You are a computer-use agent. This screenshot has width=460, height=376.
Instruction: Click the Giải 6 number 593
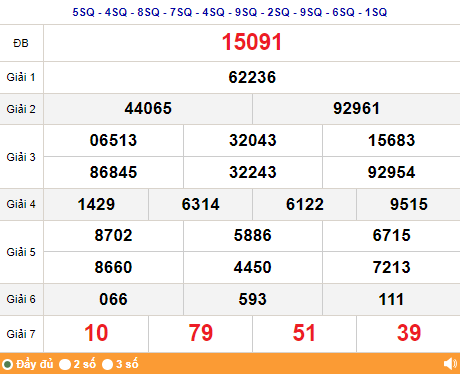click(x=253, y=299)
